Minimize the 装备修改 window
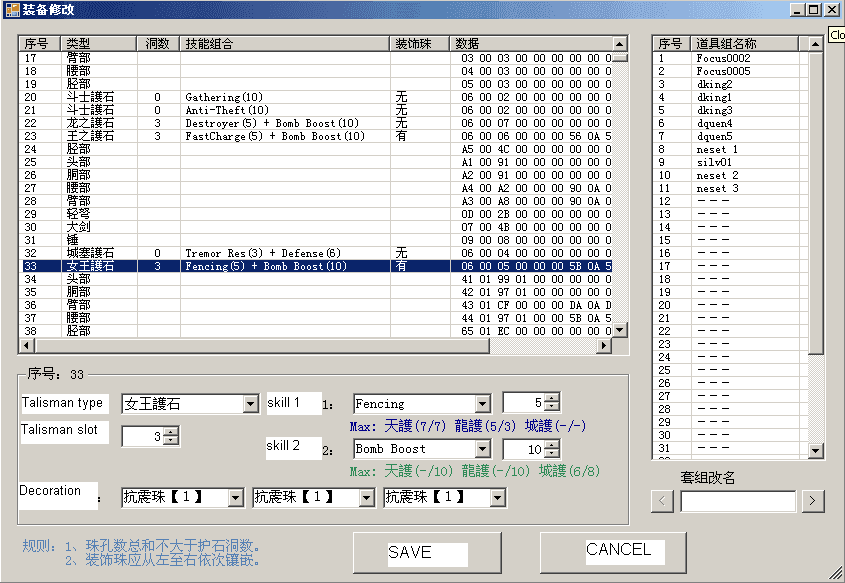Image resolution: width=845 pixels, height=583 pixels. click(798, 9)
